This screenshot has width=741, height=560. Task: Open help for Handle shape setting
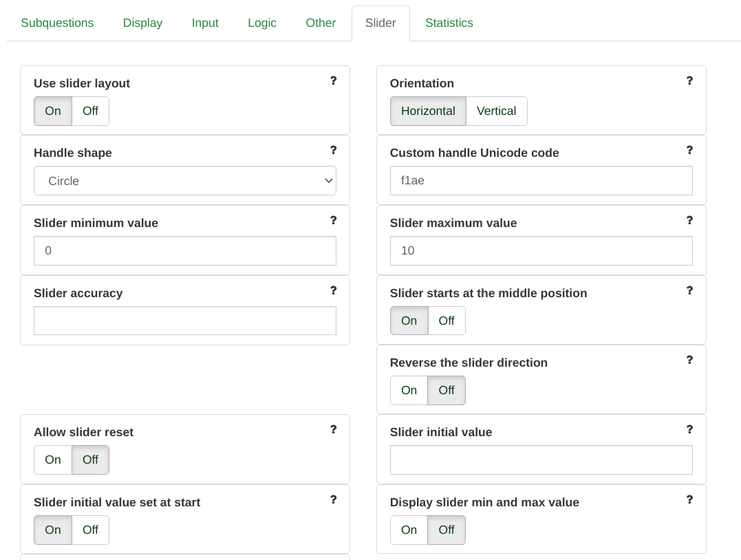[x=333, y=150]
